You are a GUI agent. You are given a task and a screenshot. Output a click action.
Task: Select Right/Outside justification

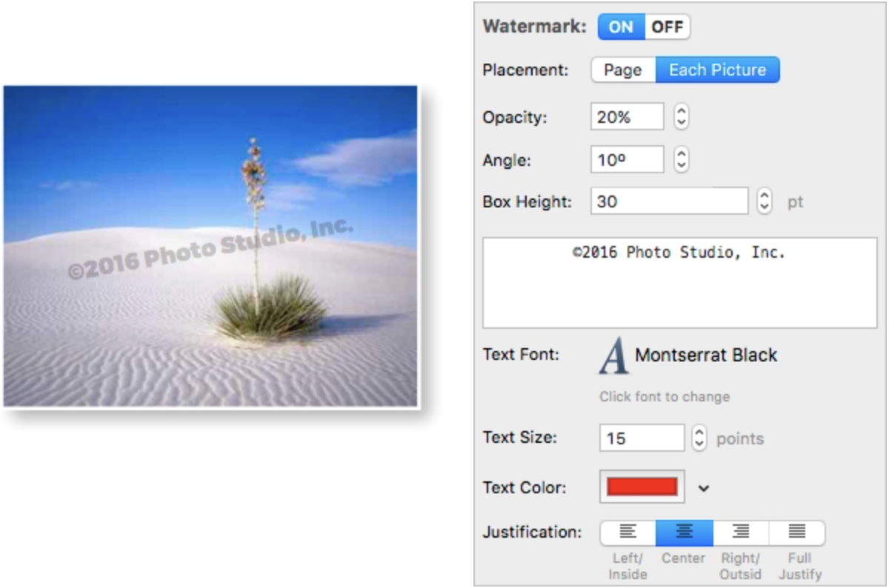coord(741,532)
